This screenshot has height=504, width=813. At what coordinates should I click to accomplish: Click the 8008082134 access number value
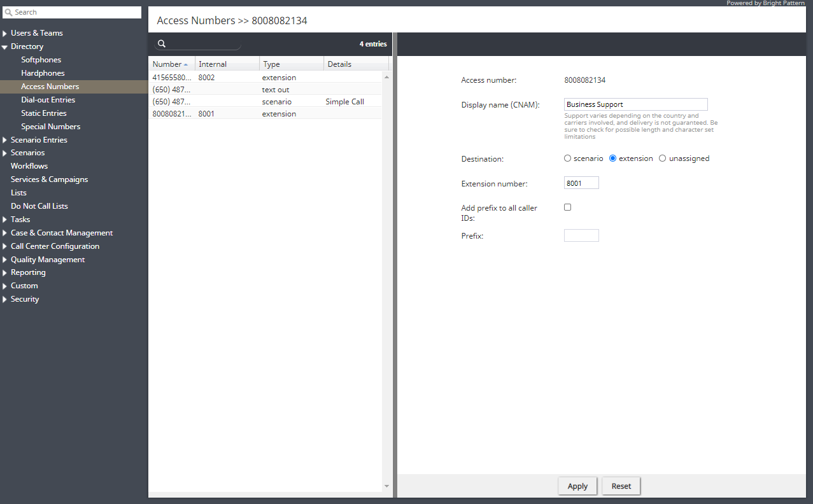[584, 80]
